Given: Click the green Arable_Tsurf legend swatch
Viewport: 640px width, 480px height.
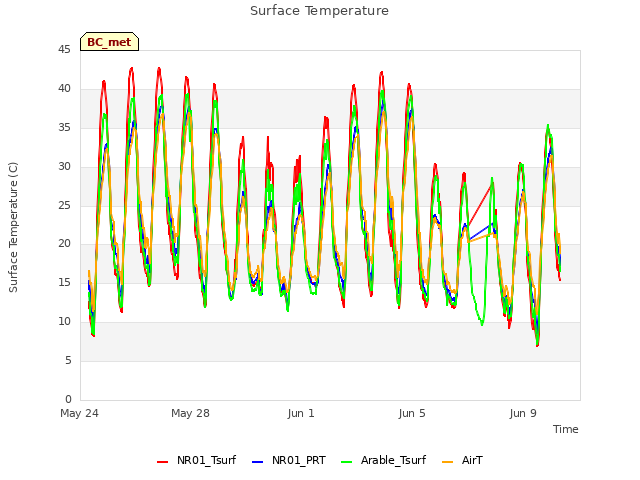Looking at the screenshot, I should click(x=346, y=462).
